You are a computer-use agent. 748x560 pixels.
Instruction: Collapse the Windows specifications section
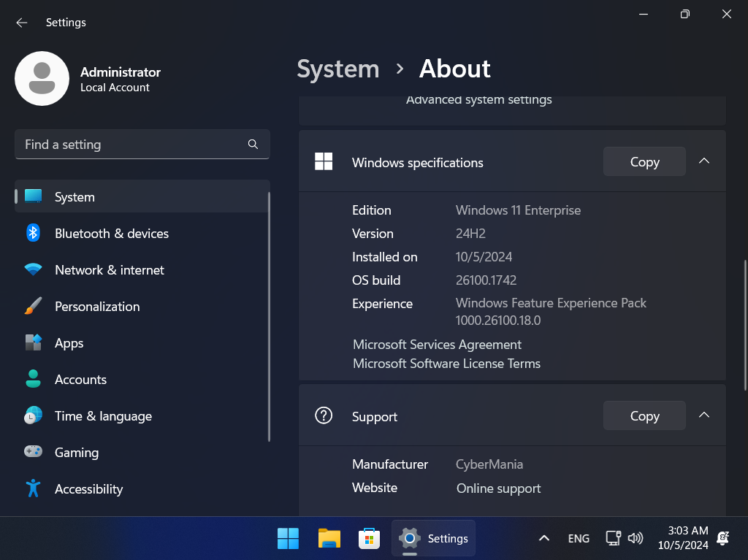(x=704, y=161)
